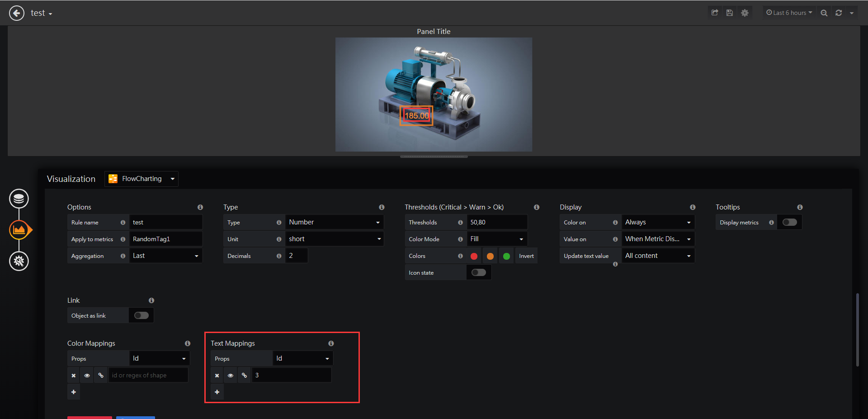Refresh the dashboard with refresh icon
The image size is (868, 419).
coord(839,13)
